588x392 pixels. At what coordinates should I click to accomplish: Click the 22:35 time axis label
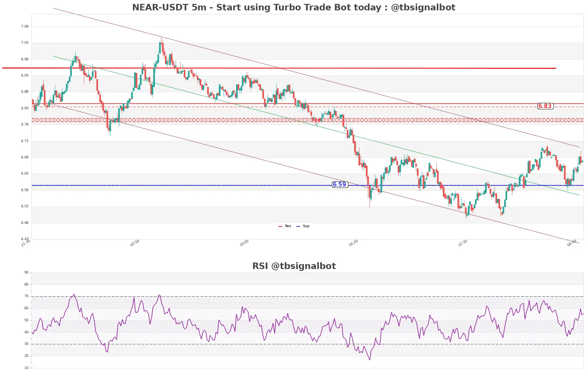click(x=463, y=243)
